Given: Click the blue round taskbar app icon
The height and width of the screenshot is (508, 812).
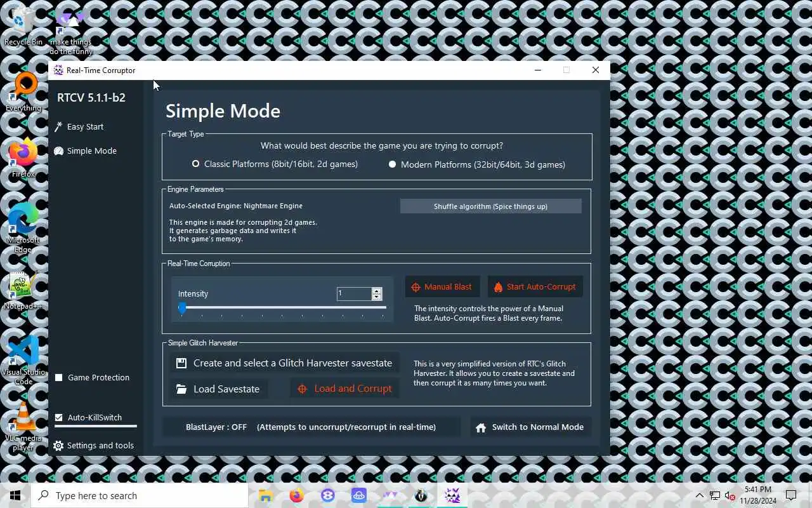Looking at the screenshot, I should [327, 495].
